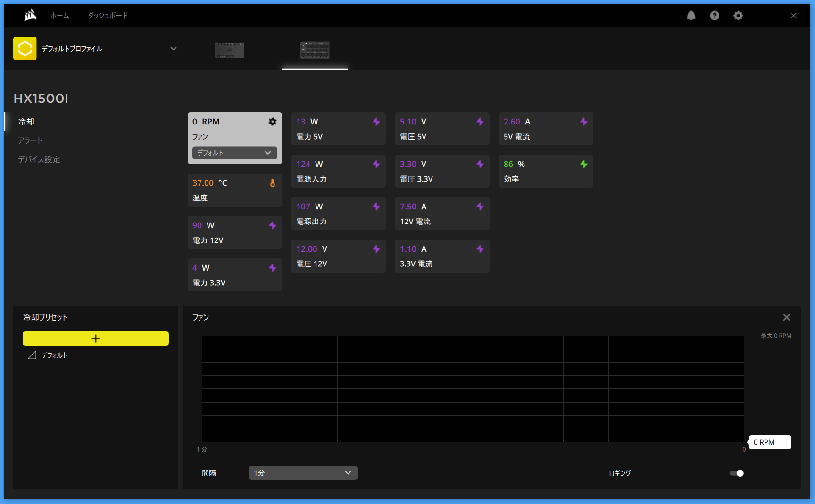Click lightning icon on 電力 5V tile
The image size is (815, 504).
coord(376,122)
